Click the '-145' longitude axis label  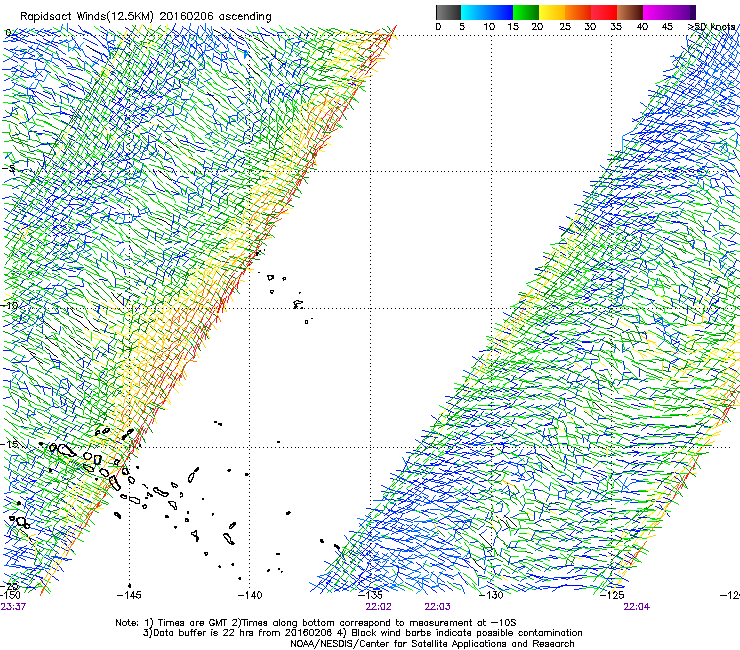[129, 595]
